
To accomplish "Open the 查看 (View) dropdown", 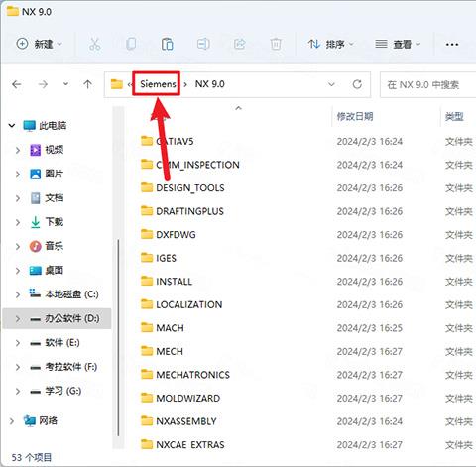I will [x=398, y=44].
